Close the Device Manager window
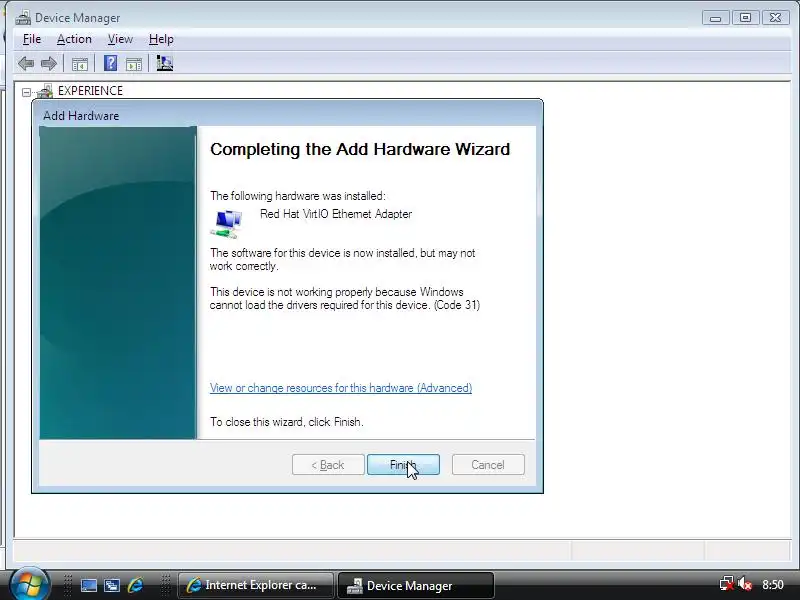 tap(776, 18)
